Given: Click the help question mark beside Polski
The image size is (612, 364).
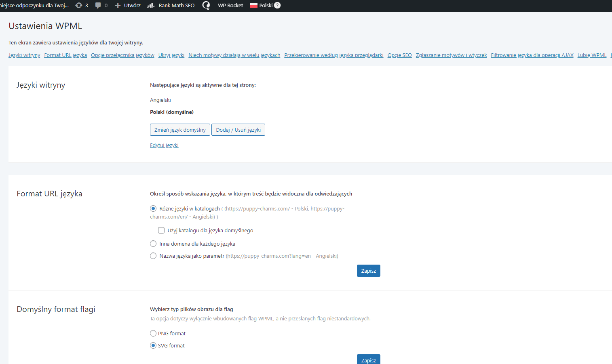Looking at the screenshot, I should point(277,6).
